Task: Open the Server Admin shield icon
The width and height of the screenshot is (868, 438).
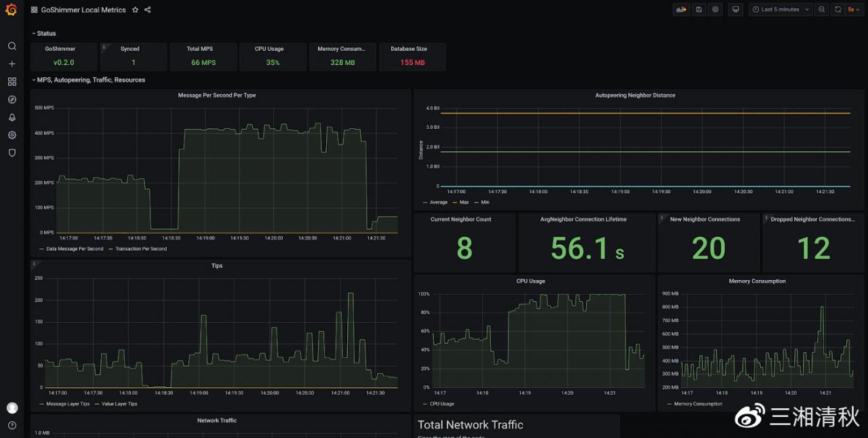Action: pos(12,153)
